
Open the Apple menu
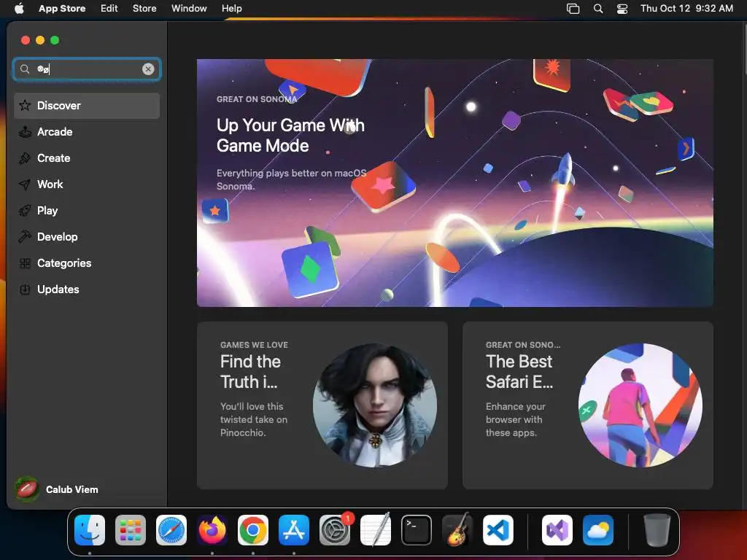(19, 8)
